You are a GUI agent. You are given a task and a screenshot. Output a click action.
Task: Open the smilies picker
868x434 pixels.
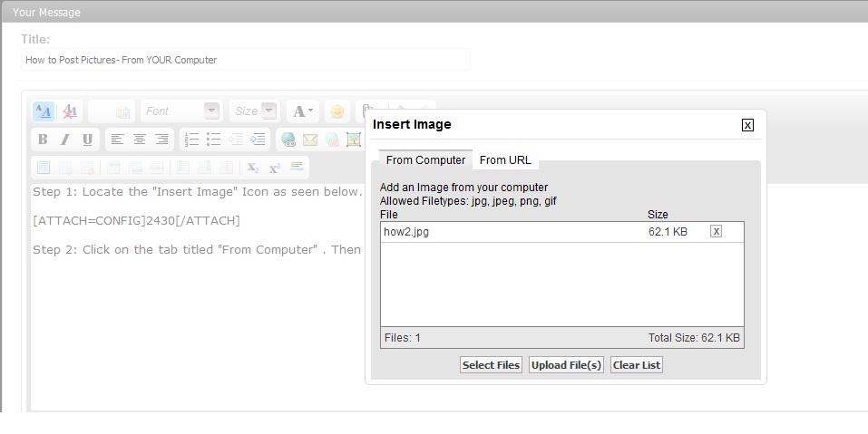click(336, 111)
